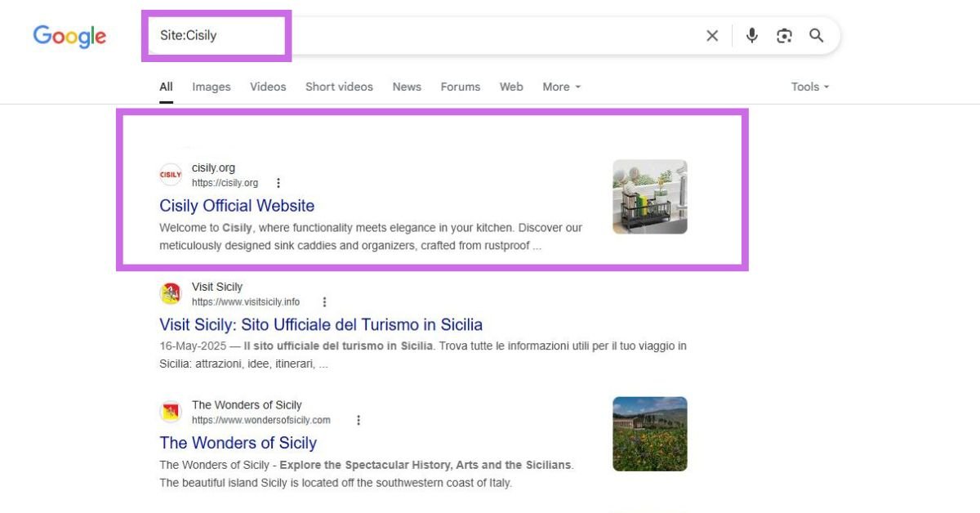Screen dimensions: 980x513
Task: Open Visit Sicily: Sito Ufficiale del Turismo link
Action: click(321, 324)
